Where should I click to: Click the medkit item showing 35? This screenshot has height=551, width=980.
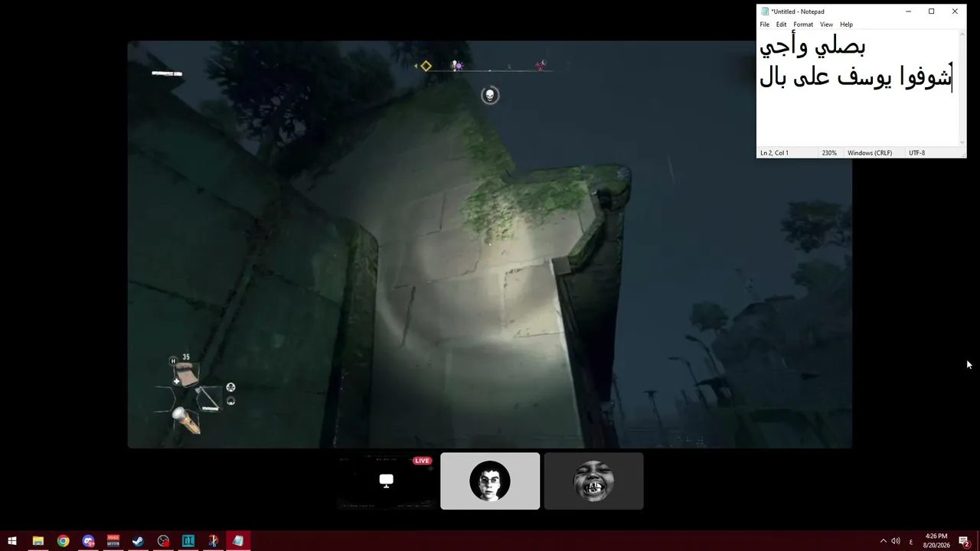point(186,373)
